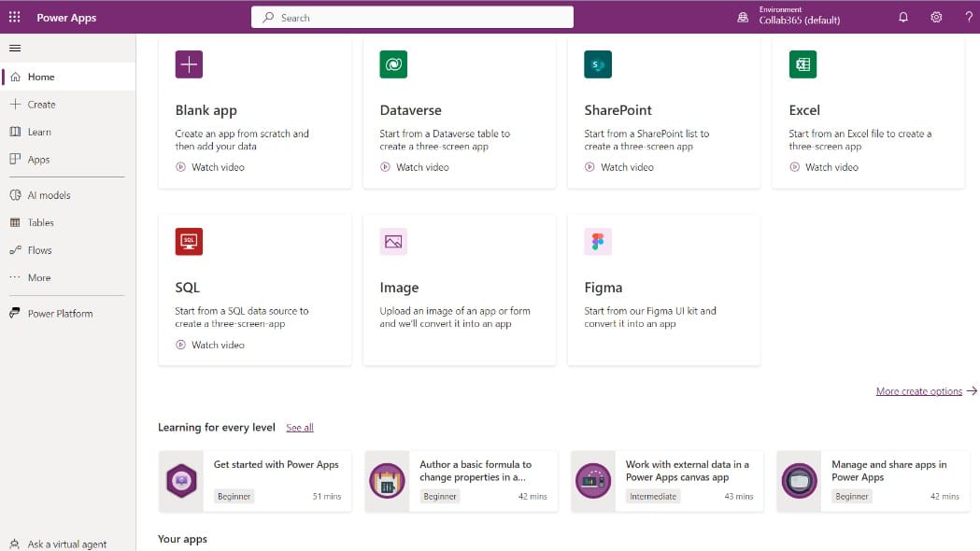The width and height of the screenshot is (980, 551).
Task: Click the Blank app plus icon
Action: pos(189,64)
